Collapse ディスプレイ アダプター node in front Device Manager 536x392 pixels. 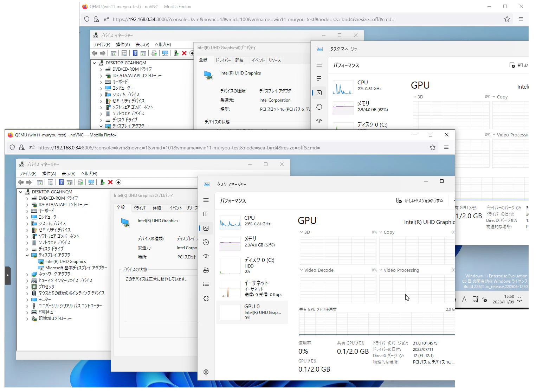tap(27, 255)
